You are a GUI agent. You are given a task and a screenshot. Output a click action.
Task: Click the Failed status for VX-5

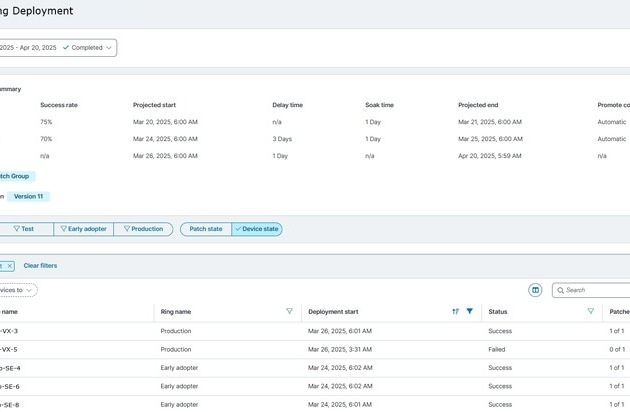(x=497, y=350)
